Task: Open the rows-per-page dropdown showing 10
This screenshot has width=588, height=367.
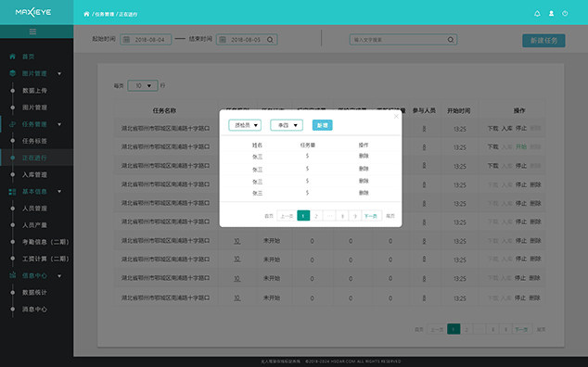Action: point(143,86)
